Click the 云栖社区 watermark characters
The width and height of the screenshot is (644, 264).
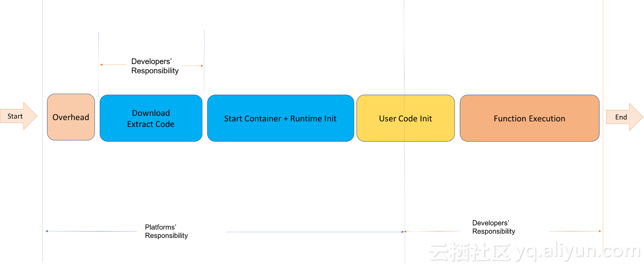coord(470,252)
